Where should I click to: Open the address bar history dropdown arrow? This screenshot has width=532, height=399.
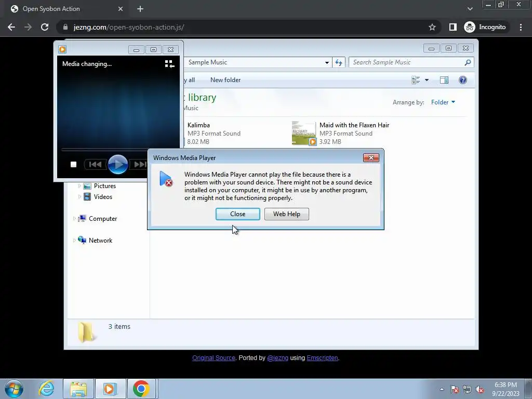[x=327, y=63]
